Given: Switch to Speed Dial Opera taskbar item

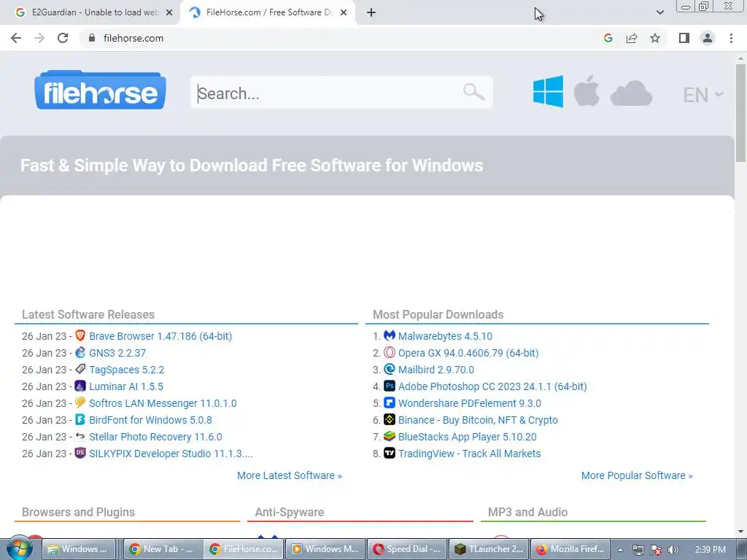Looking at the screenshot, I should (409, 549).
